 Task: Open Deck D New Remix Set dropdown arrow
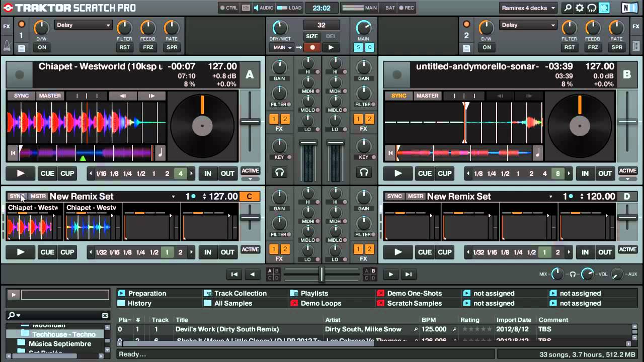(551, 197)
